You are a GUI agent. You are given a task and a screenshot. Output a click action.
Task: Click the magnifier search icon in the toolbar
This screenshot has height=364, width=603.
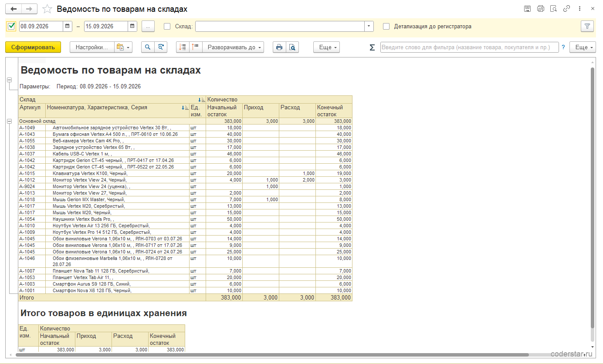[x=148, y=47]
